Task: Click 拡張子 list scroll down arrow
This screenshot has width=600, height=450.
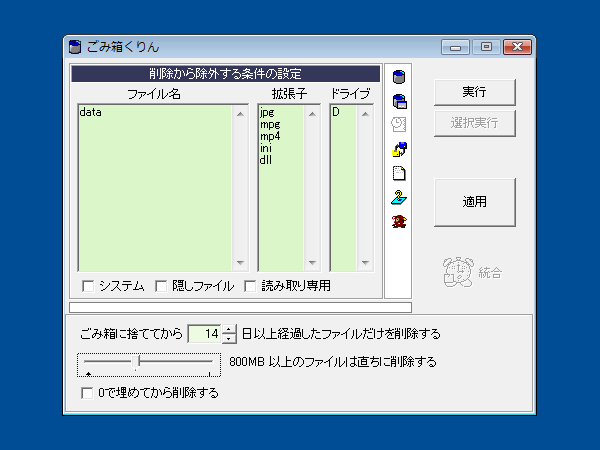Action: 312,262
